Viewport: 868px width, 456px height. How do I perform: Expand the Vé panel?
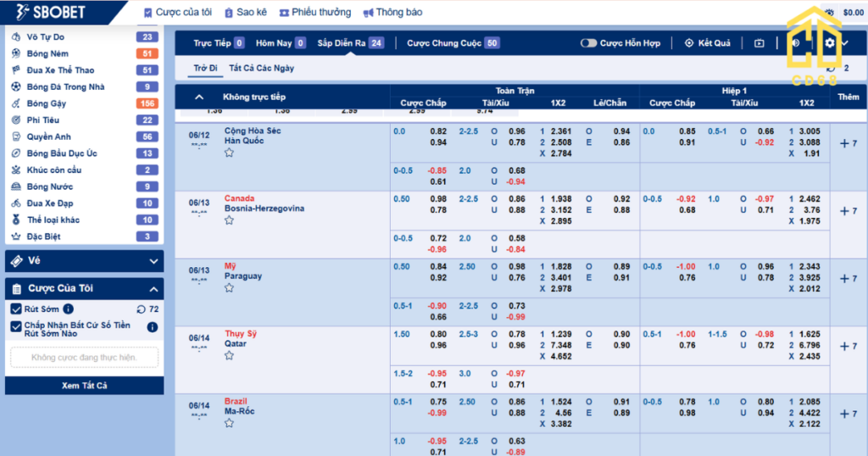[x=153, y=261]
